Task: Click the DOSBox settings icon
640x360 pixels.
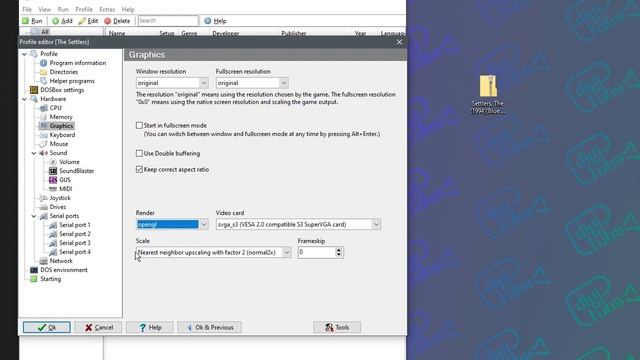Action: pyautogui.click(x=34, y=90)
